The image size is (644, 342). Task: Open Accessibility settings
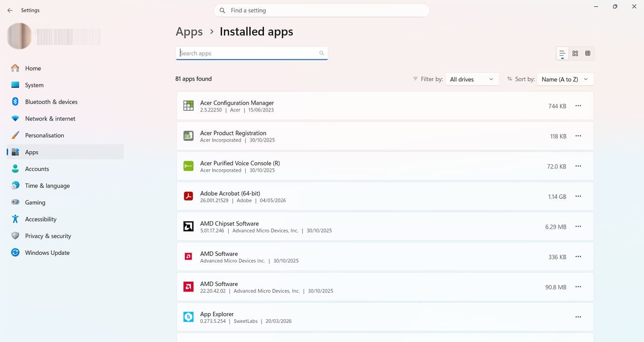tap(65, 219)
